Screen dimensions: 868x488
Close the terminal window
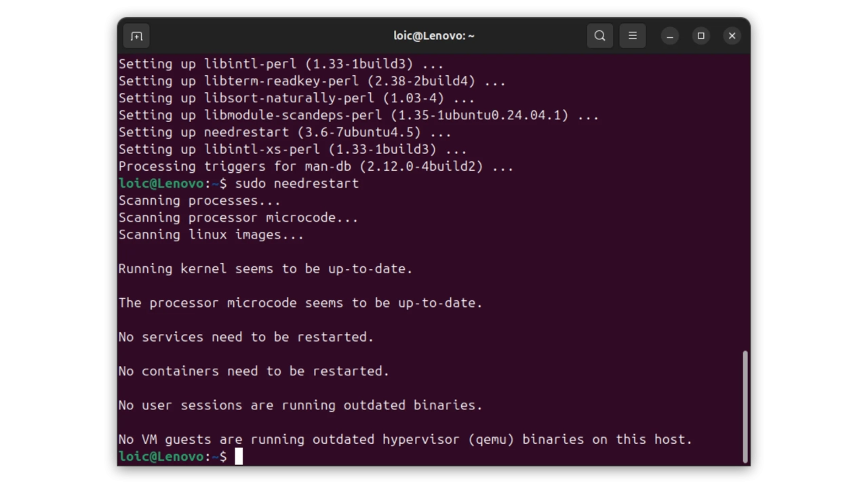click(x=732, y=36)
